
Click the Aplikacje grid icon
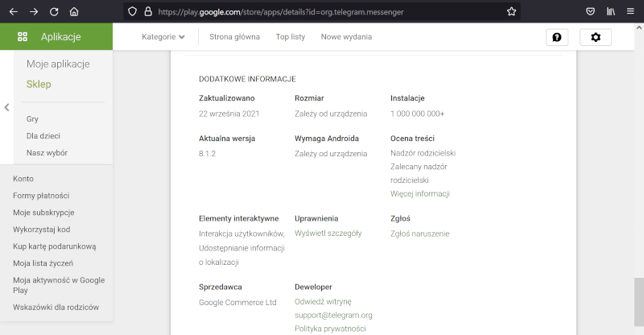23,37
